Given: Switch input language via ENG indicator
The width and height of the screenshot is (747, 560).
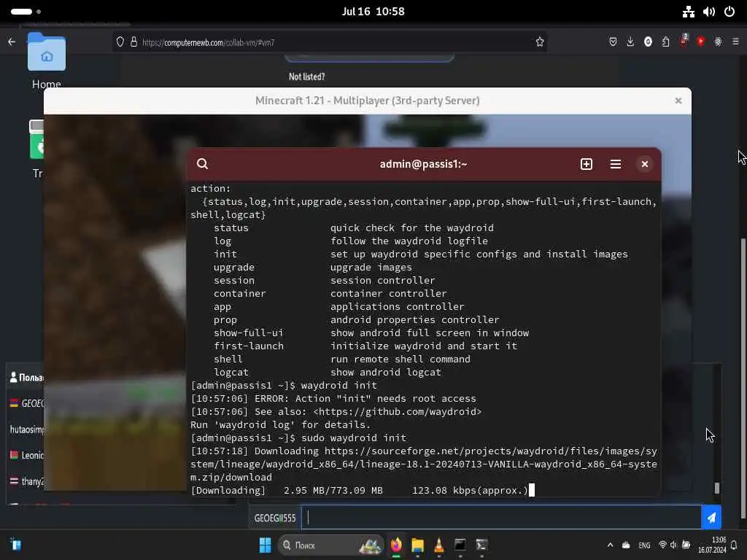Looking at the screenshot, I should coord(644,545).
